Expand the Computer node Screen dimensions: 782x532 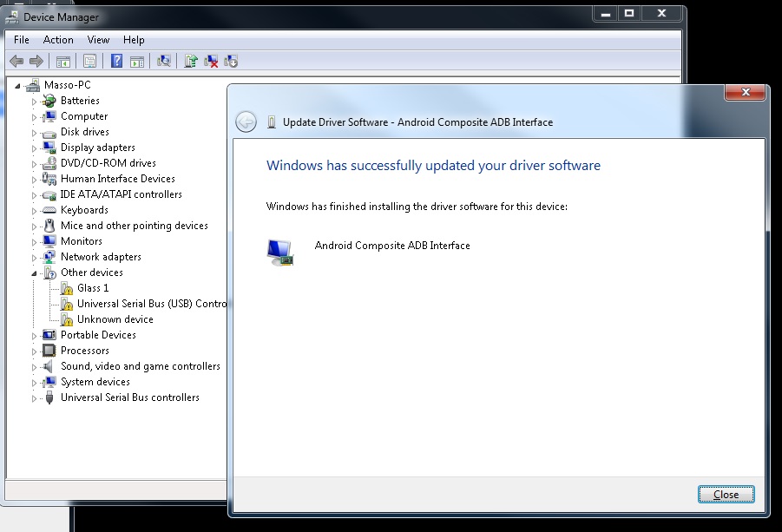pyautogui.click(x=34, y=116)
